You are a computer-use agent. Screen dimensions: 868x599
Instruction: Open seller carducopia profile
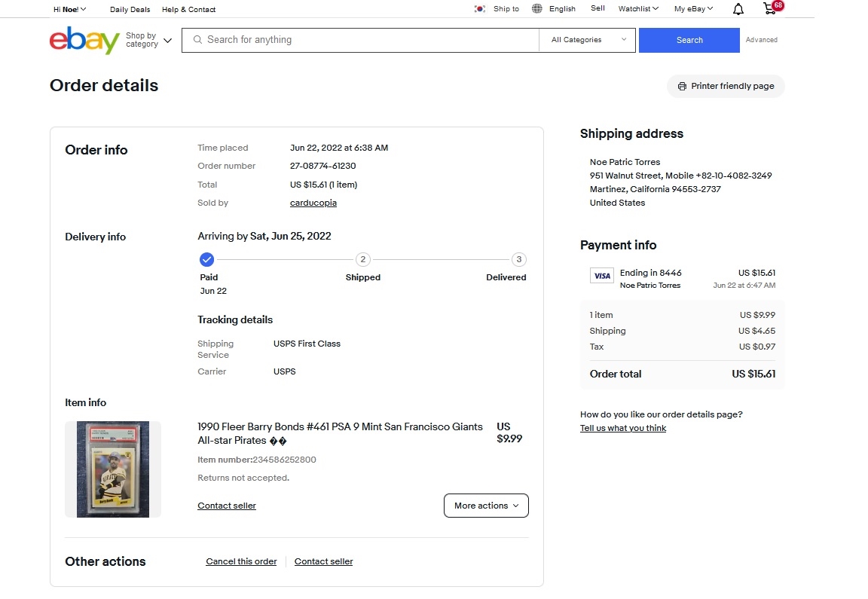[x=313, y=203]
